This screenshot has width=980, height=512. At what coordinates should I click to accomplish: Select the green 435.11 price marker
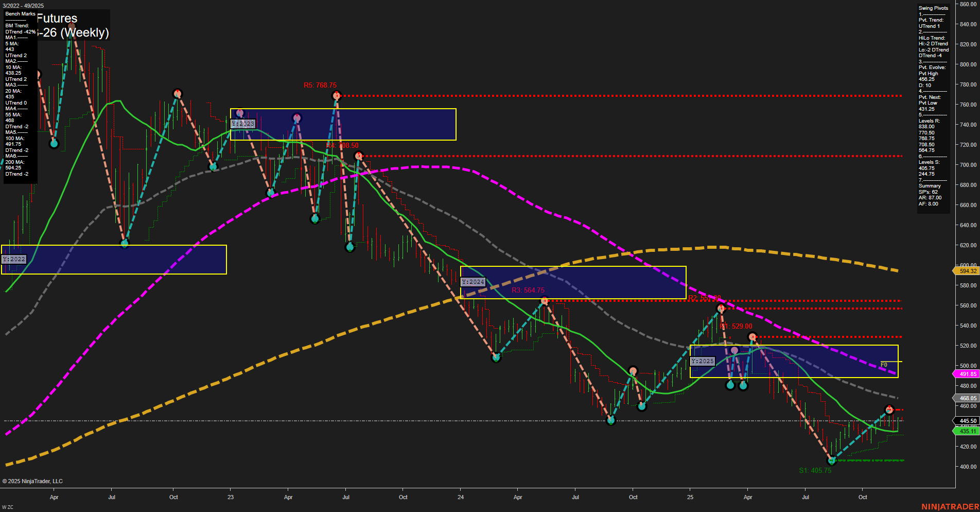pyautogui.click(x=967, y=432)
